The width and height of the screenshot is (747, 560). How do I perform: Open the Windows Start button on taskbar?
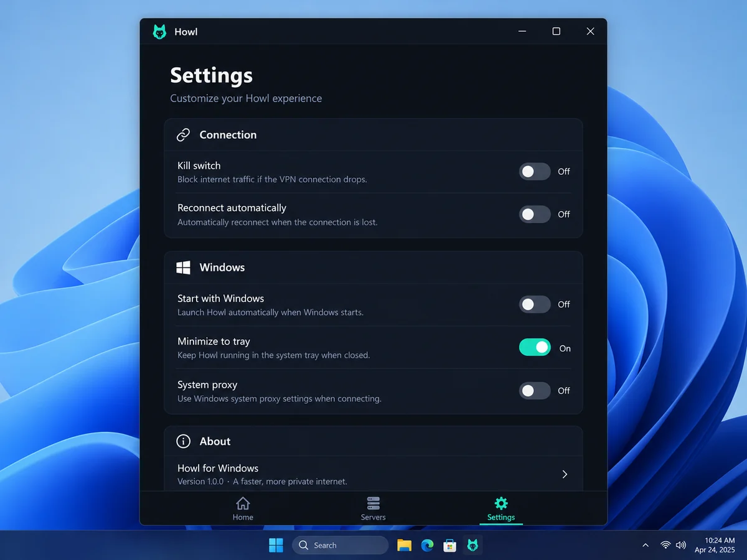click(276, 545)
